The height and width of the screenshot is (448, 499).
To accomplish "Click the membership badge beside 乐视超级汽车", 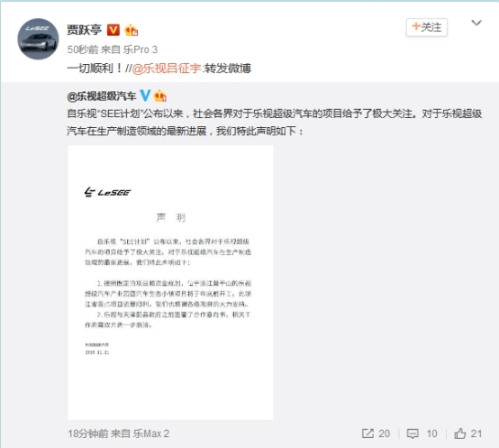I will [x=159, y=96].
